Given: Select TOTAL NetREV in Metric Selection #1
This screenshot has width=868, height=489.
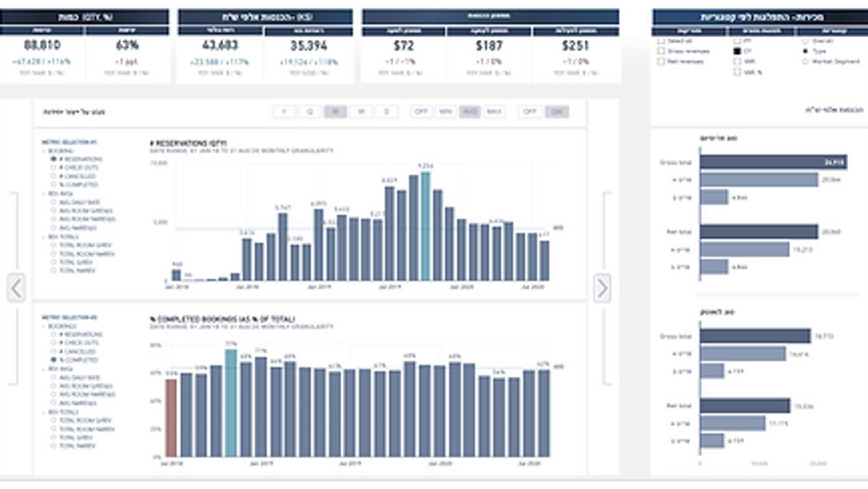Looking at the screenshot, I should (x=54, y=270).
